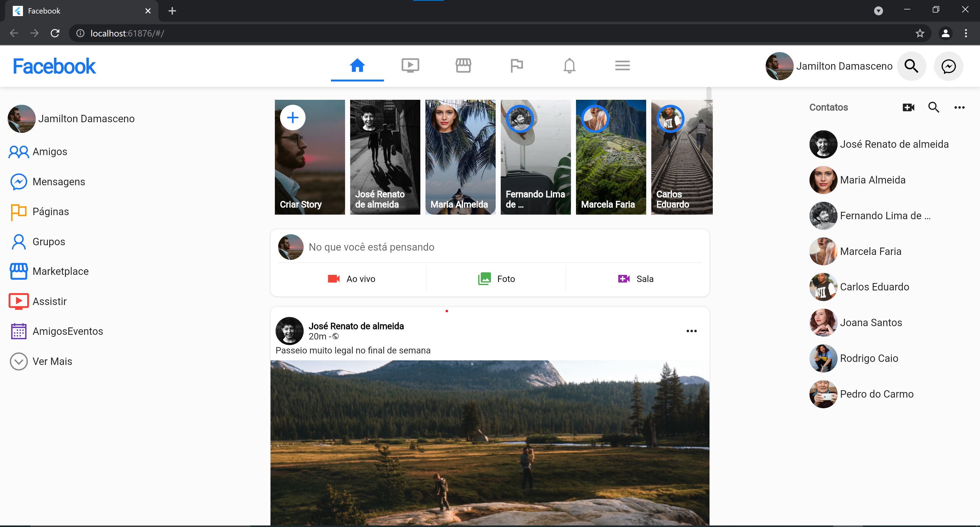Open the Watch video tab icon
This screenshot has width=980, height=527.
tap(410, 65)
